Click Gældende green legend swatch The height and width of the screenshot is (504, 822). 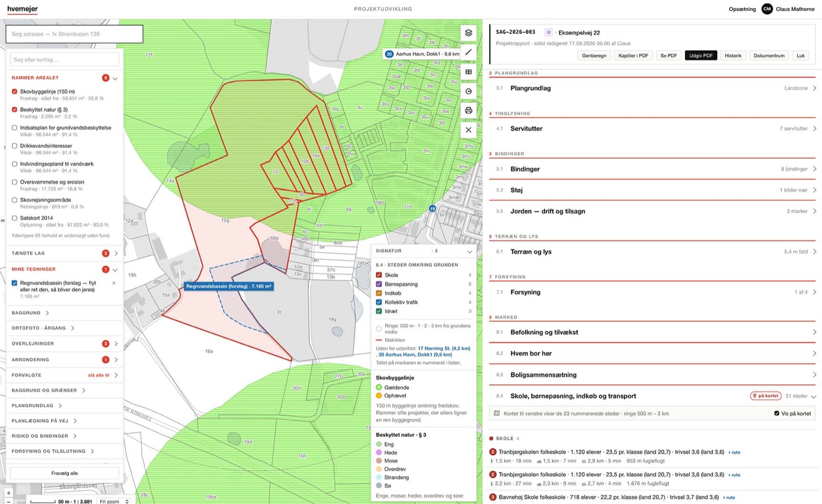(379, 387)
